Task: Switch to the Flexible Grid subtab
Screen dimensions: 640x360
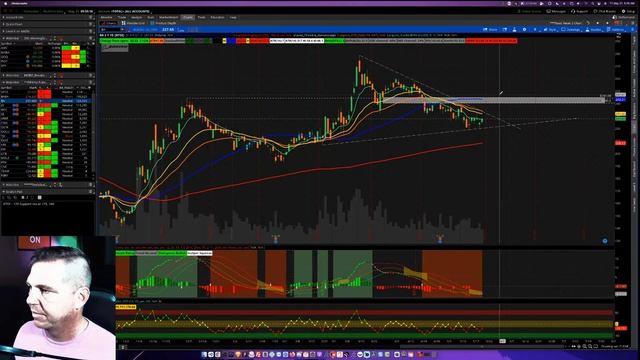Action: point(133,23)
